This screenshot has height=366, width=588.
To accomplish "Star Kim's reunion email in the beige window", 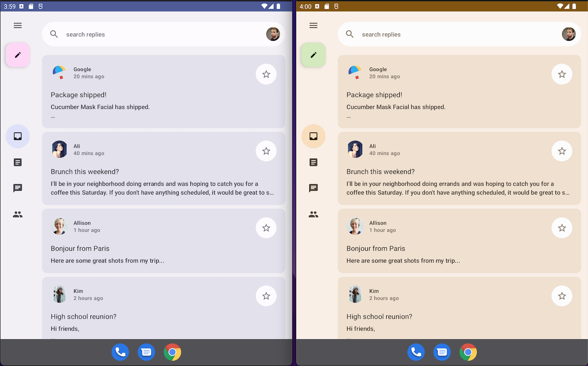I will (562, 296).
